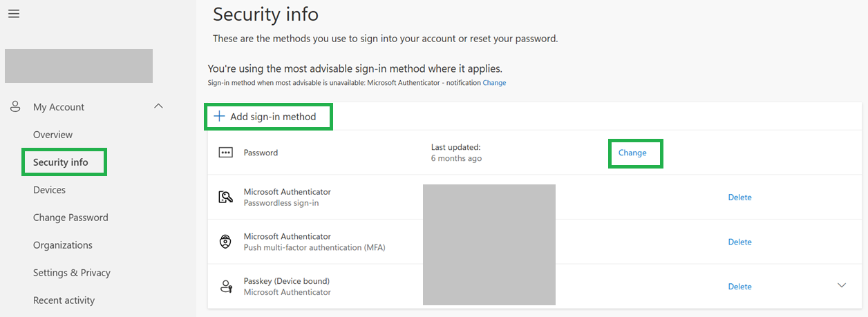Click the Password dots icon

click(225, 153)
